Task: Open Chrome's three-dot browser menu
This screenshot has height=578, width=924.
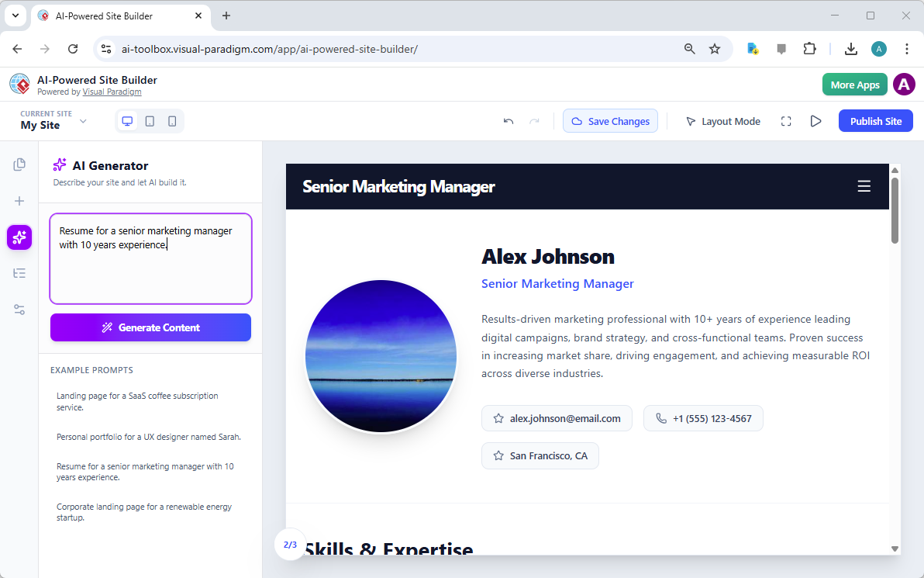Action: click(907, 48)
